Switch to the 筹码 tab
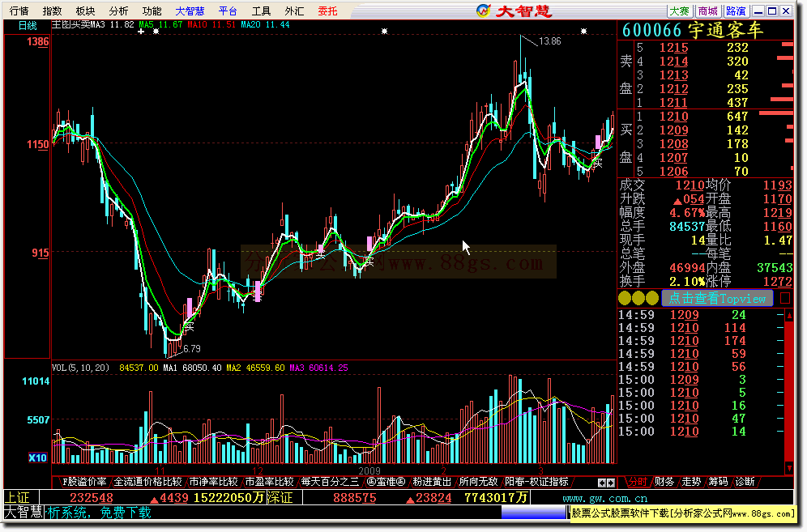 [718, 482]
